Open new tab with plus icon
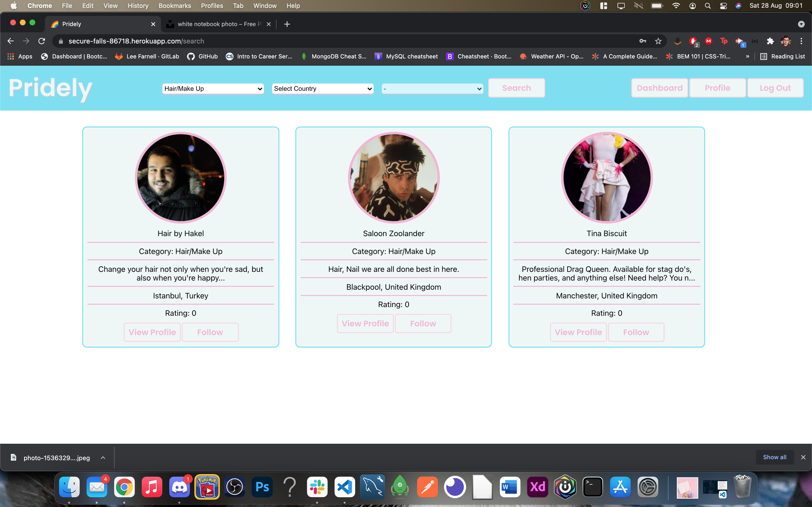This screenshot has width=812, height=507. [x=287, y=24]
